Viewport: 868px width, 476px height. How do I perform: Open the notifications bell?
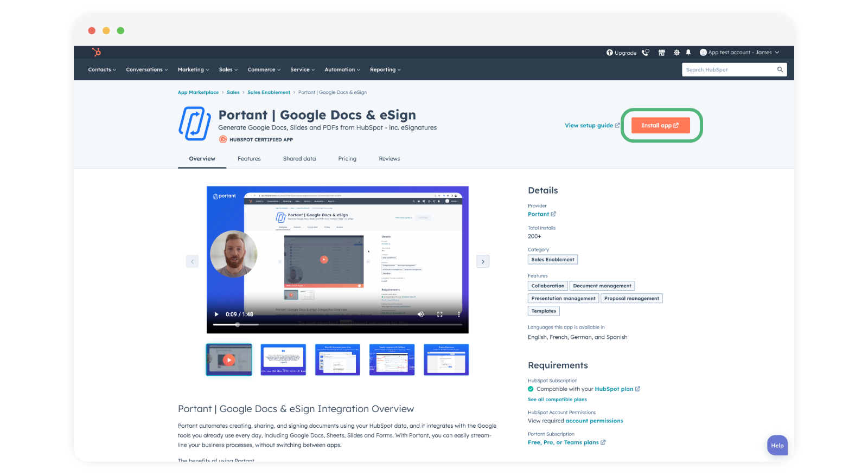coord(688,53)
